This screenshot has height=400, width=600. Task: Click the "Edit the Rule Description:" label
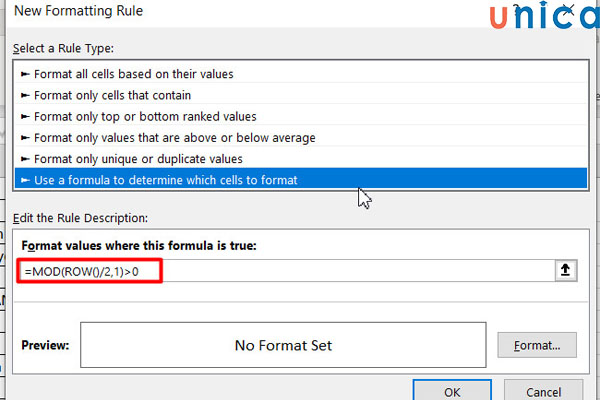pyautogui.click(x=80, y=217)
